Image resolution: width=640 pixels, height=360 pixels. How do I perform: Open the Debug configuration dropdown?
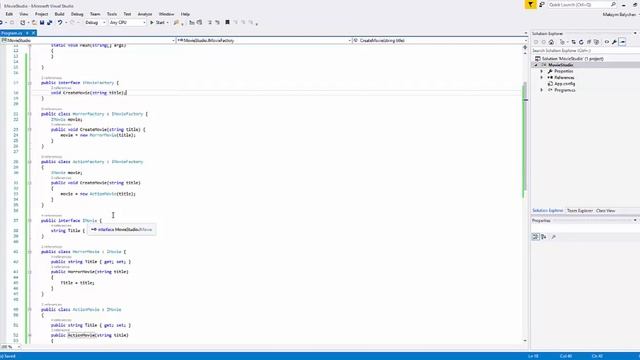click(95, 22)
